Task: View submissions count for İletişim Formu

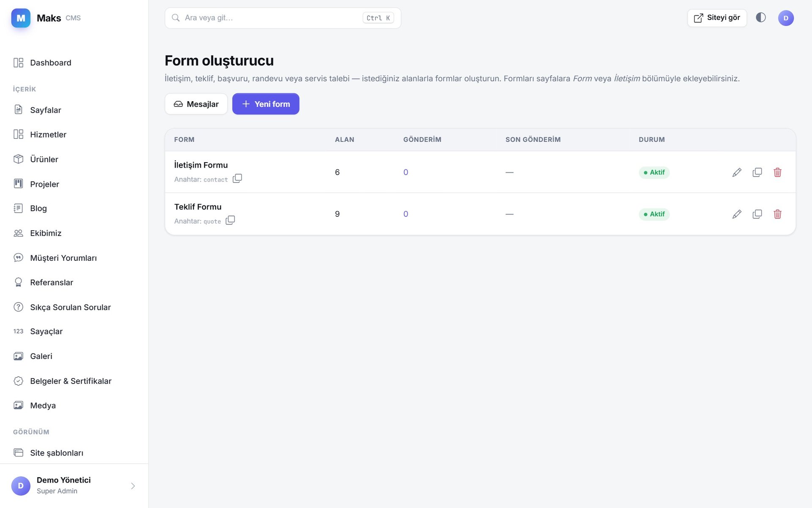Action: click(406, 172)
